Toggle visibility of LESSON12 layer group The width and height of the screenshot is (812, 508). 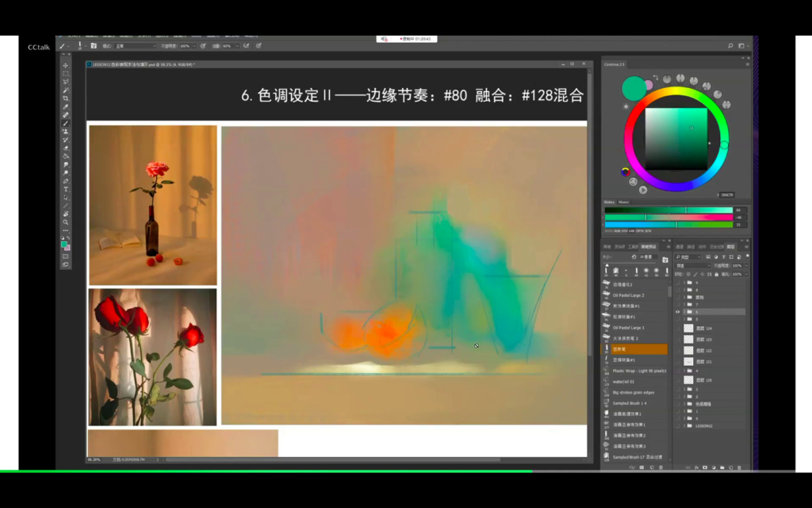pos(678,425)
